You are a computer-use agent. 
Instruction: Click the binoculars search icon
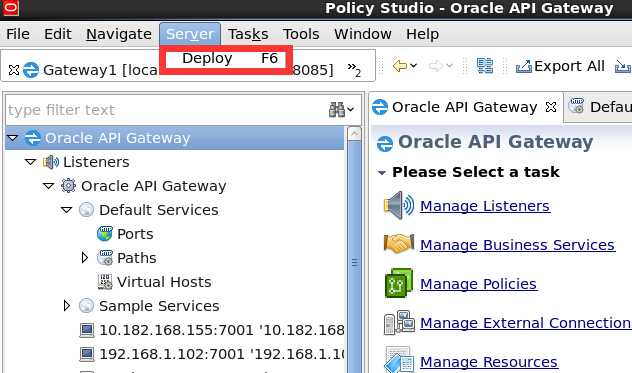(337, 109)
